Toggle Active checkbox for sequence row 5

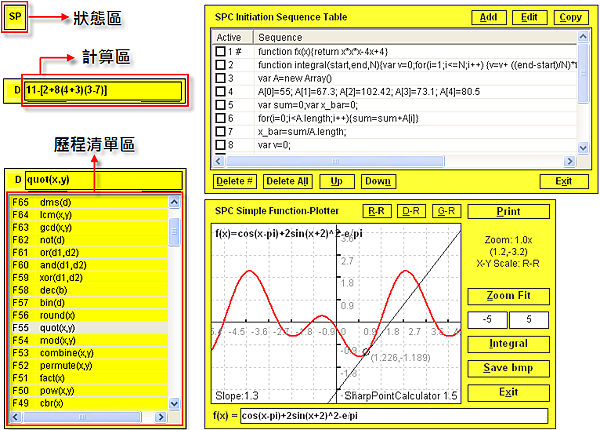[x=220, y=104]
